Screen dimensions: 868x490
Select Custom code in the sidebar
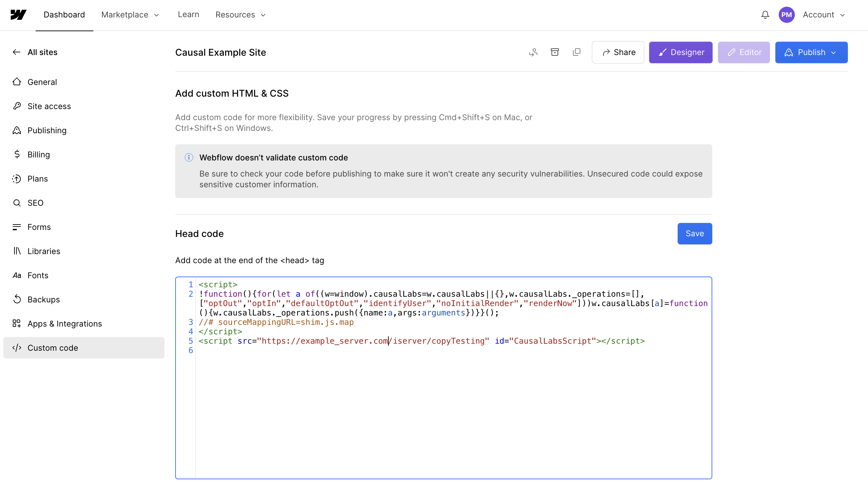[x=84, y=348]
